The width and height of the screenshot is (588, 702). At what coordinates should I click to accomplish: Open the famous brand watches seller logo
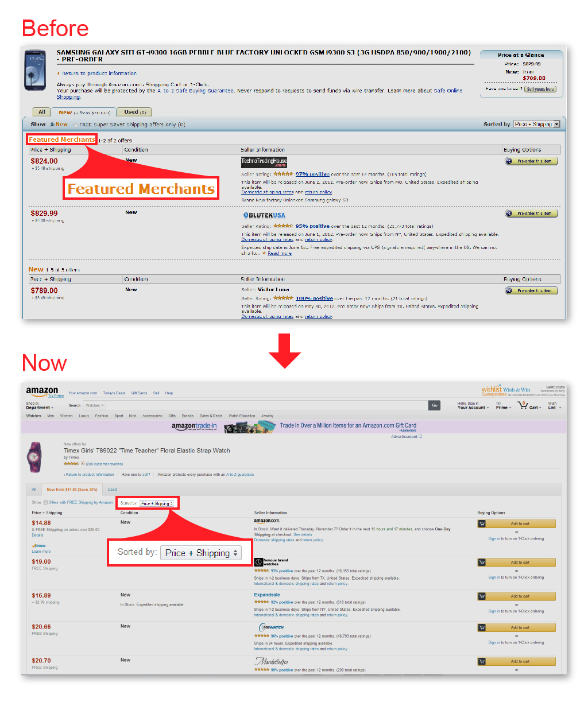click(271, 562)
